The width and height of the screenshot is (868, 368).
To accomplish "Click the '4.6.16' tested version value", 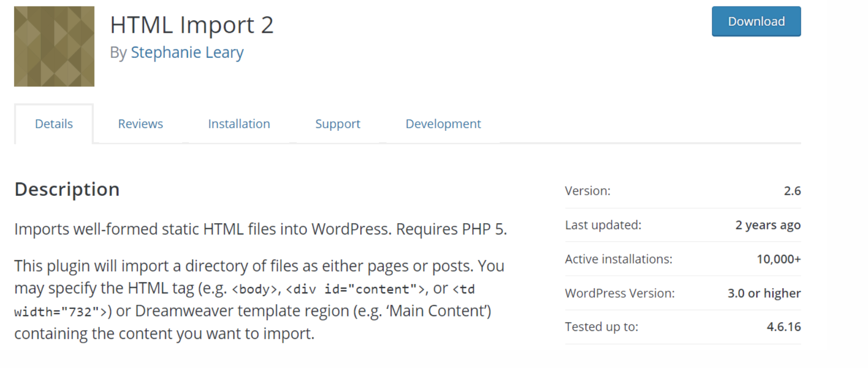I will [x=784, y=327].
